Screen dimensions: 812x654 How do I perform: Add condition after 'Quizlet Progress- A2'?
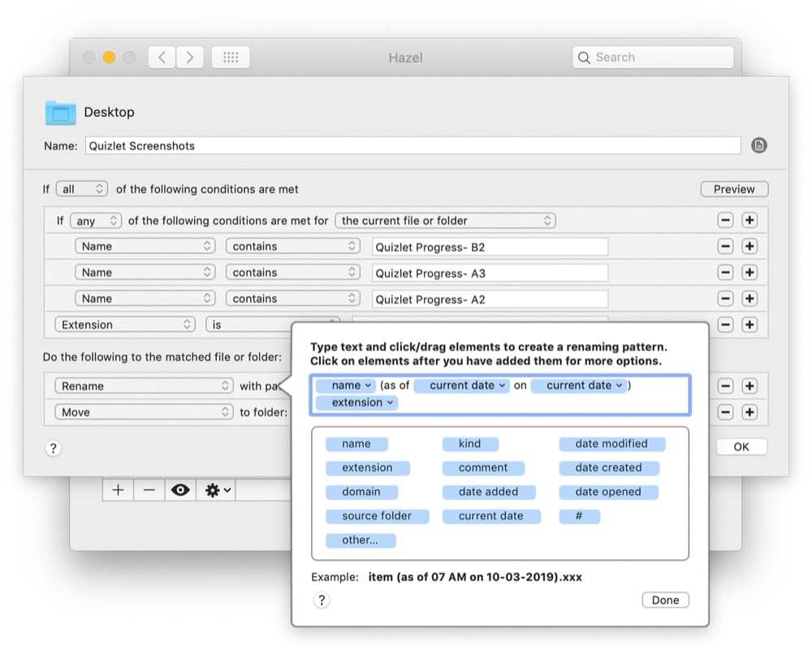(749, 298)
